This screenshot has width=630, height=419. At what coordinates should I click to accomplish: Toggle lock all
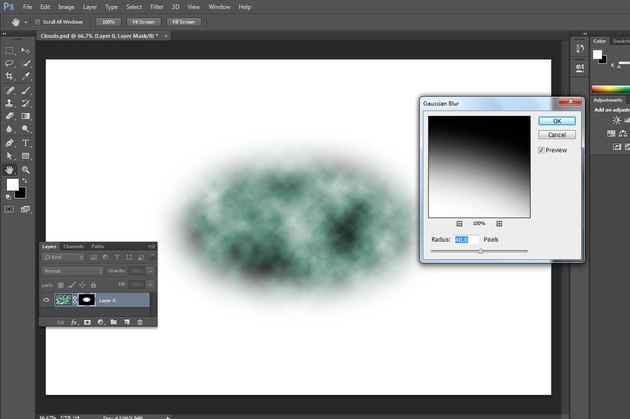[x=93, y=285]
